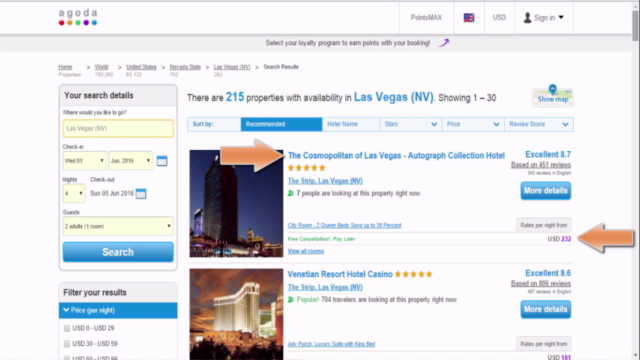Go to Nevada State breadcrumb
The width and height of the screenshot is (640, 360).
pos(185,67)
